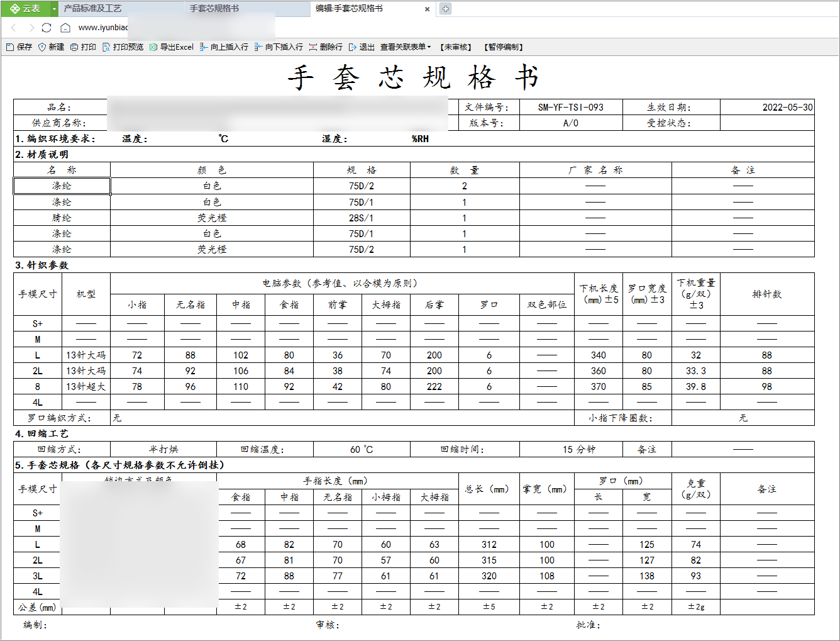Click the 28S/1 specification cell

click(362, 218)
